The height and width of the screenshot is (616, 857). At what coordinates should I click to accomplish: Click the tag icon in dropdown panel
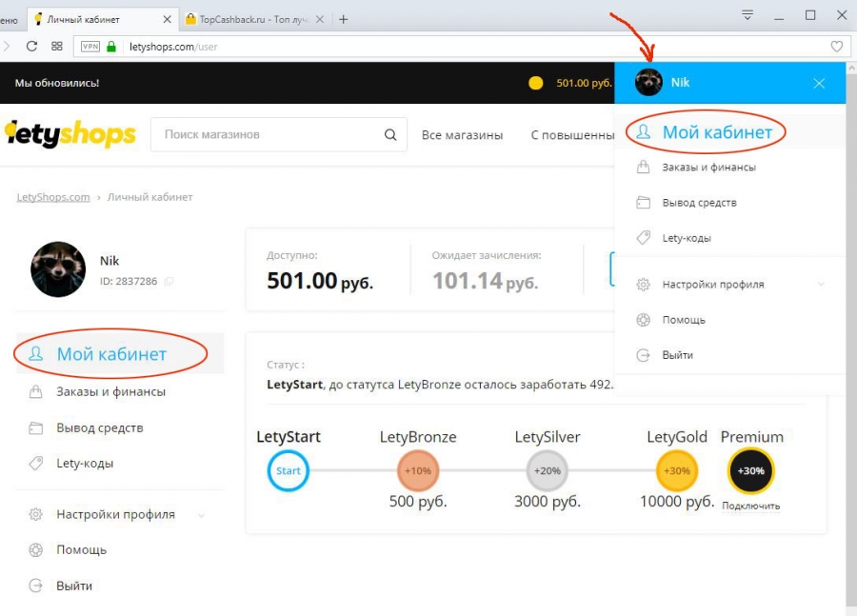click(644, 238)
